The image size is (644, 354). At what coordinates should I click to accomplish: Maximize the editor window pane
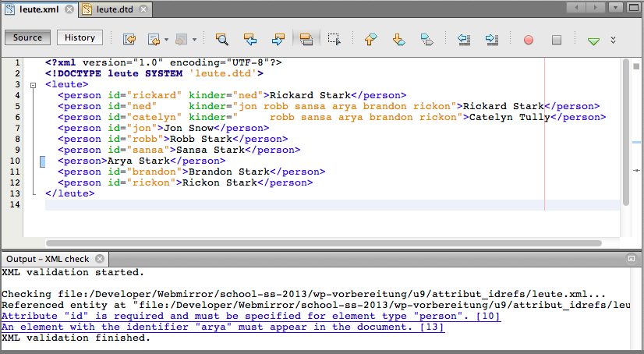click(x=633, y=7)
